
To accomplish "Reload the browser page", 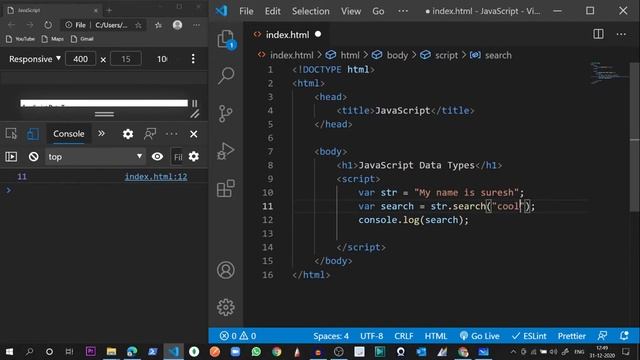I will [48, 25].
